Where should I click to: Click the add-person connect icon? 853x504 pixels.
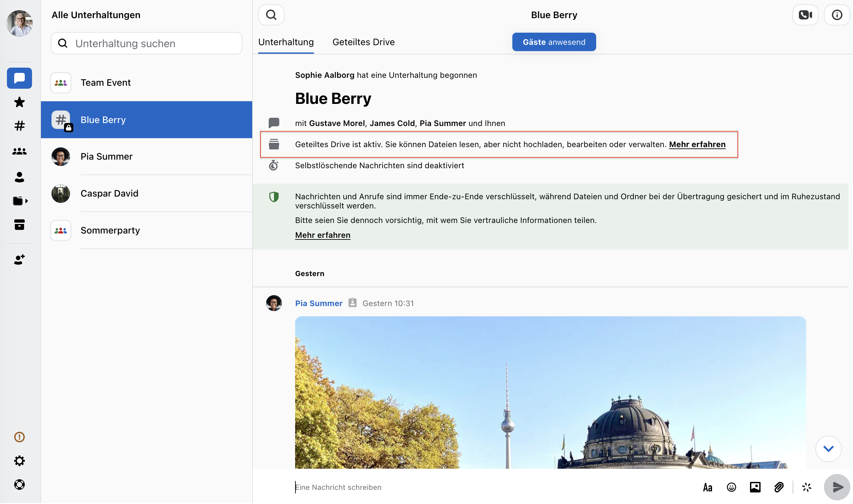[19, 260]
